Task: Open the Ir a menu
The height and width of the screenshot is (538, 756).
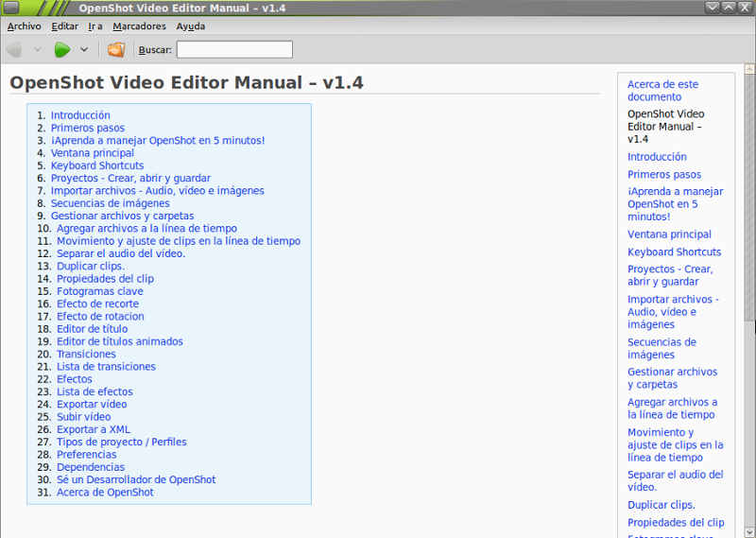Action: coord(95,26)
